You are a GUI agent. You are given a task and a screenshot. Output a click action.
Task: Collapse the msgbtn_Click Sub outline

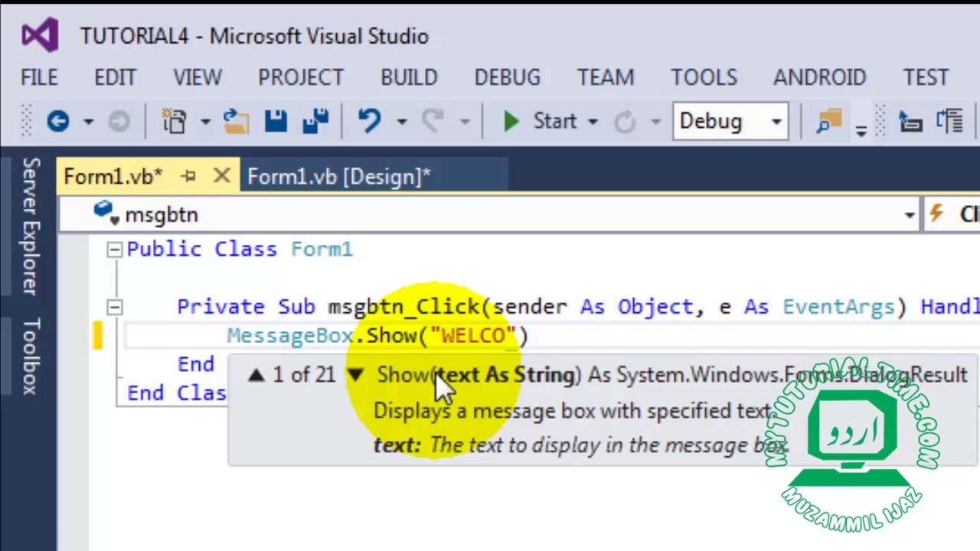tap(114, 307)
